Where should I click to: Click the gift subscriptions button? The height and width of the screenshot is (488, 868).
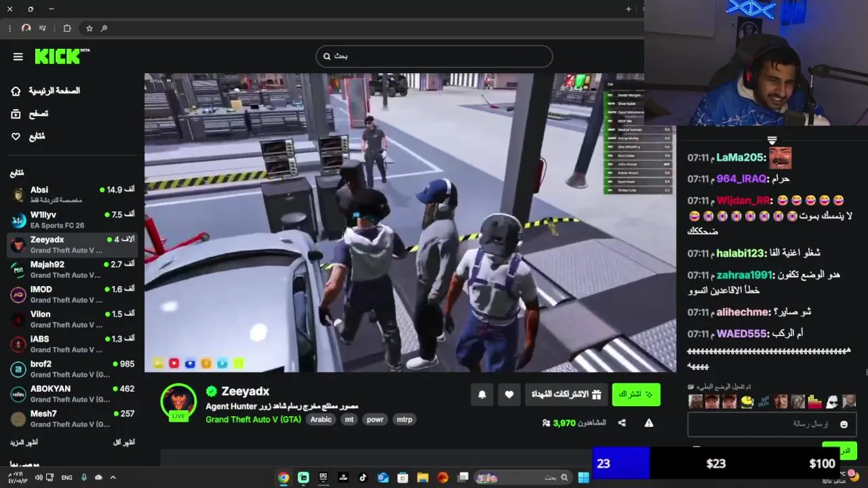click(566, 394)
